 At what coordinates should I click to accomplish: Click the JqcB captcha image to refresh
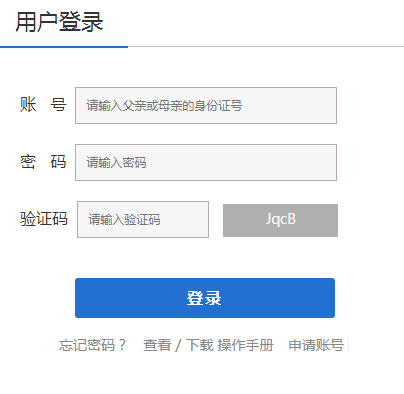pyautogui.click(x=280, y=220)
